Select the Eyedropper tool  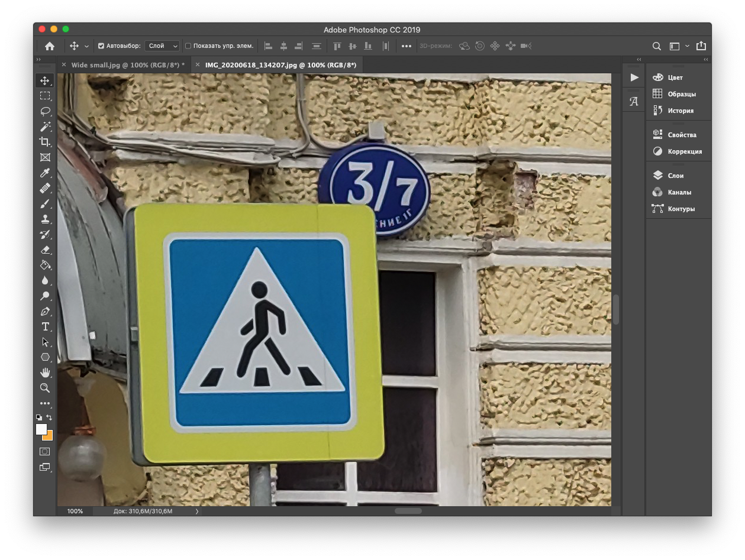point(45,173)
